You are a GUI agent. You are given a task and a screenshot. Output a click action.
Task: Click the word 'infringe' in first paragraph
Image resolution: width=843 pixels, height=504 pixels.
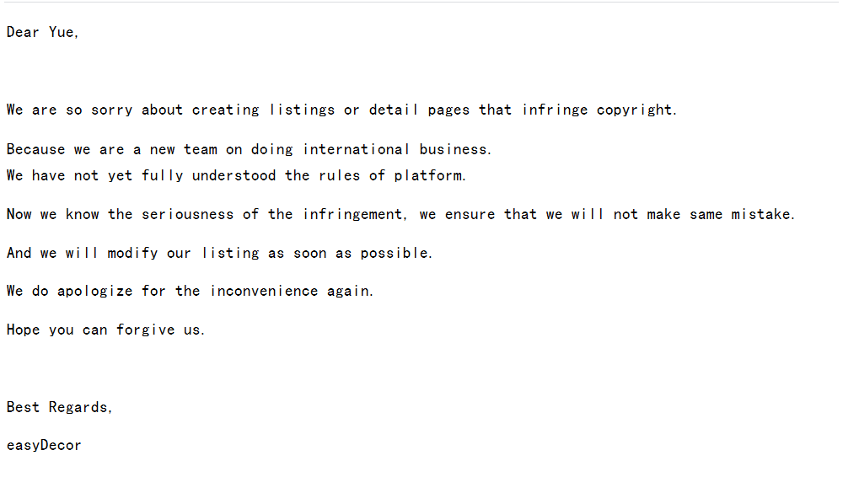click(555, 110)
